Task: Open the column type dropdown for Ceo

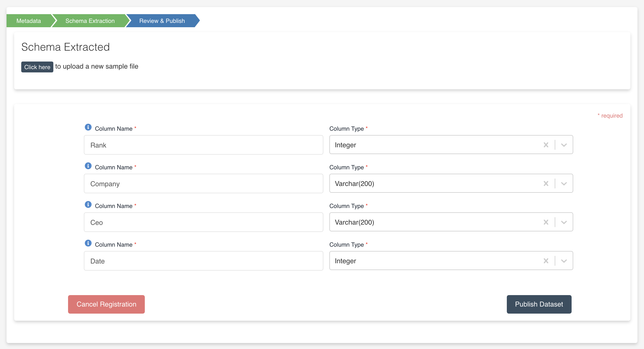Action: pyautogui.click(x=563, y=222)
